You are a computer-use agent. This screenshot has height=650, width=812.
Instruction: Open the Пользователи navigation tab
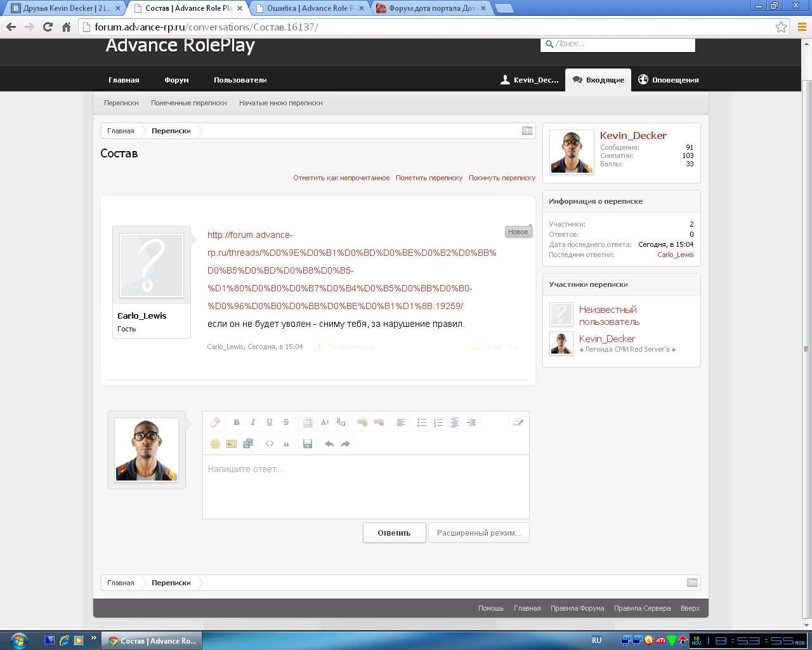(x=240, y=80)
